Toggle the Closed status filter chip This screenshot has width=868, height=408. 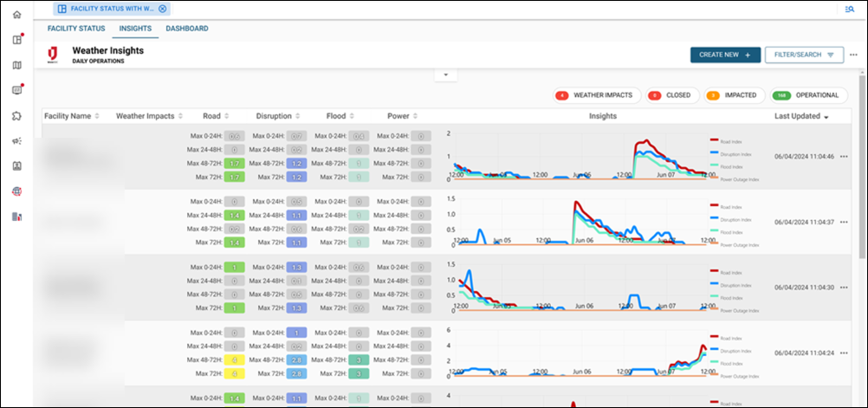coord(670,95)
